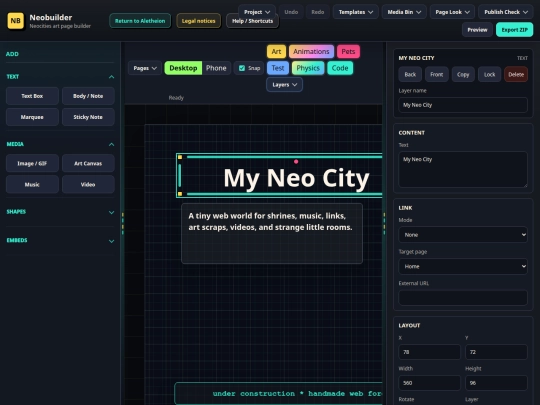Lock the selected layer
The height and width of the screenshot is (405, 540).
489,74
